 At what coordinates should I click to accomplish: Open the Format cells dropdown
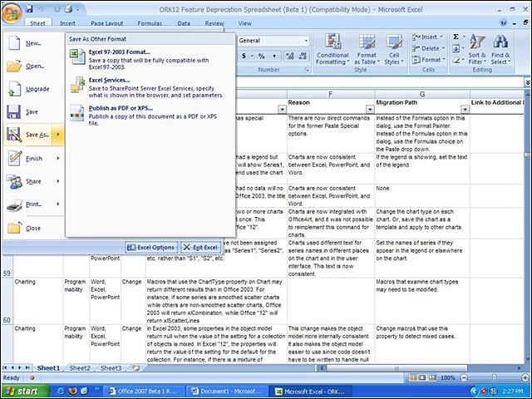pos(428,60)
